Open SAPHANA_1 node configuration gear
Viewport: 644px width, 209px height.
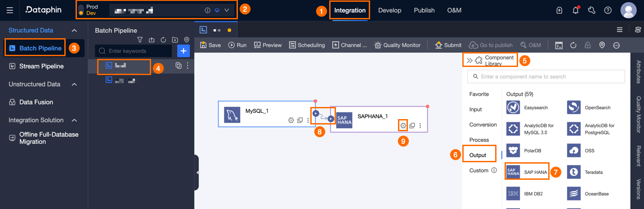tap(403, 125)
